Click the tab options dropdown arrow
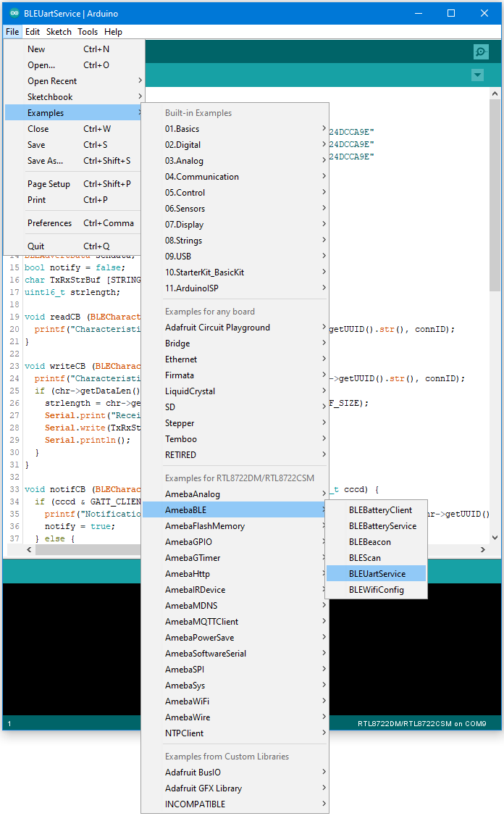 477,75
